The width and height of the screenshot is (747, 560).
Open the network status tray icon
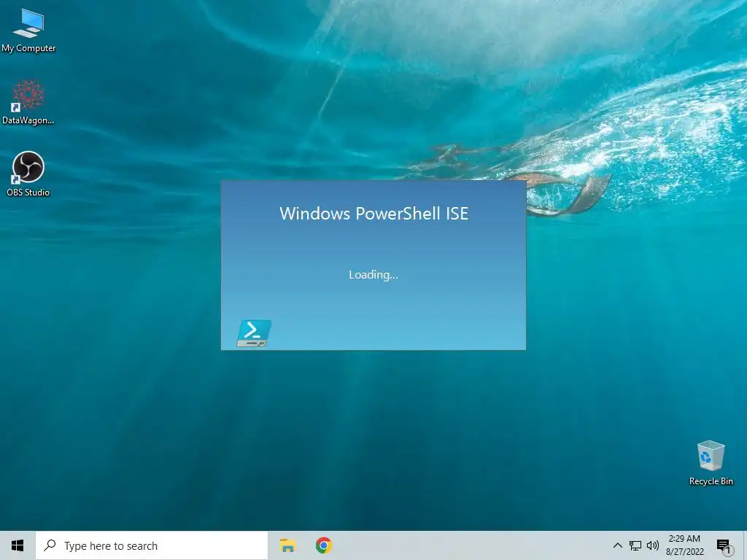coord(635,545)
